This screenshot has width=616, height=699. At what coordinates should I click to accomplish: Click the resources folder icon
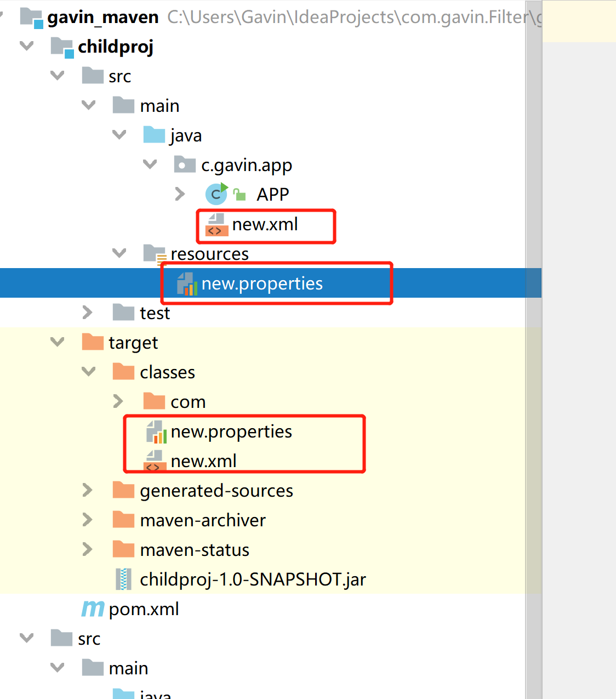[x=155, y=254]
